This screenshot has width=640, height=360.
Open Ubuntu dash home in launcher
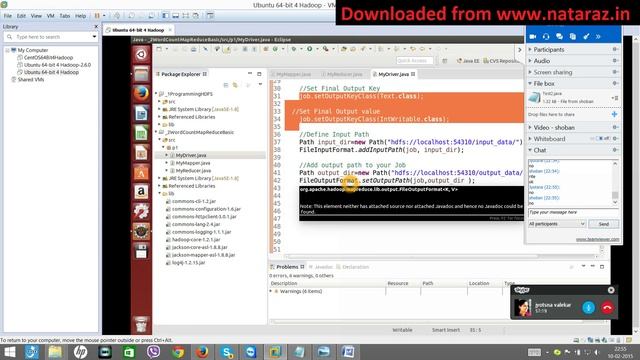(x=141, y=54)
